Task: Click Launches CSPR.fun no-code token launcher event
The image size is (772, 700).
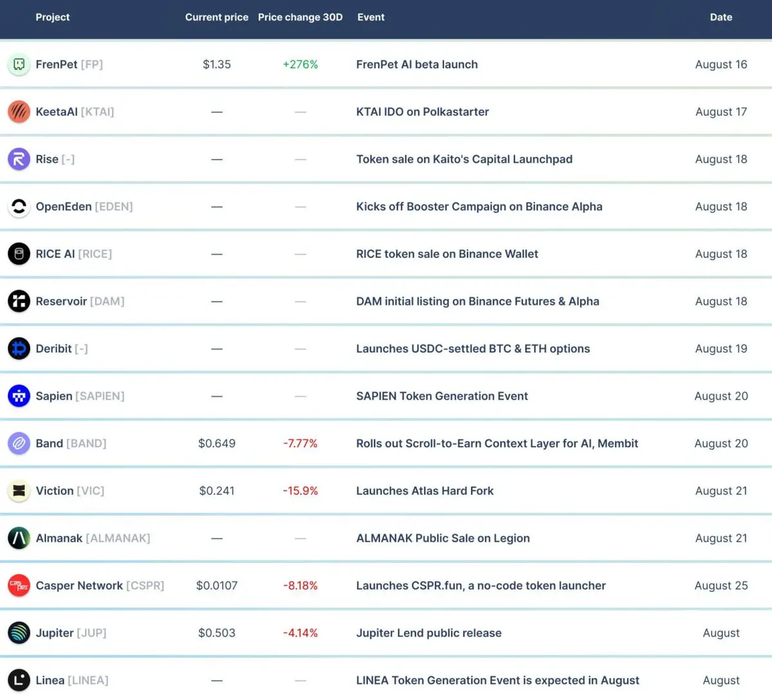Action: pos(481,585)
